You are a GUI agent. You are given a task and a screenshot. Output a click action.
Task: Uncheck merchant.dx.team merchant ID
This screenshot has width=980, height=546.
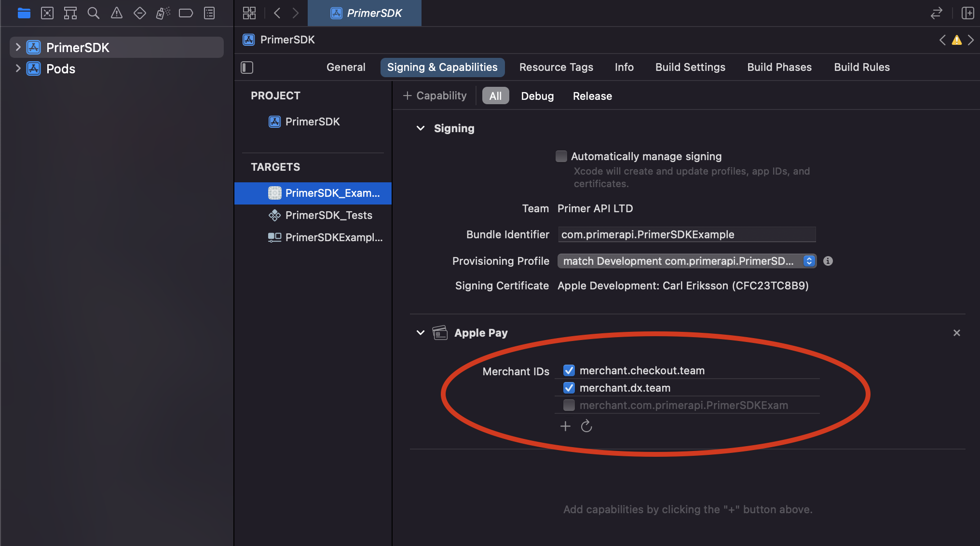point(569,388)
